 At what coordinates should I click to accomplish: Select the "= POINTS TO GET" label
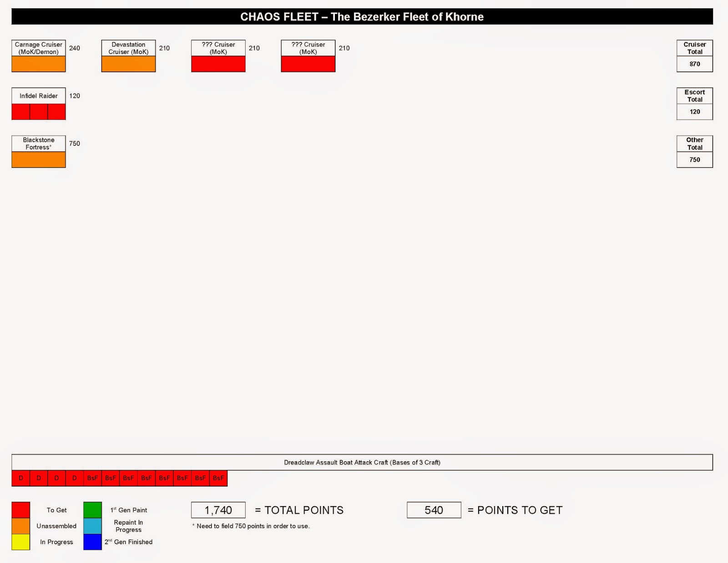point(515,510)
